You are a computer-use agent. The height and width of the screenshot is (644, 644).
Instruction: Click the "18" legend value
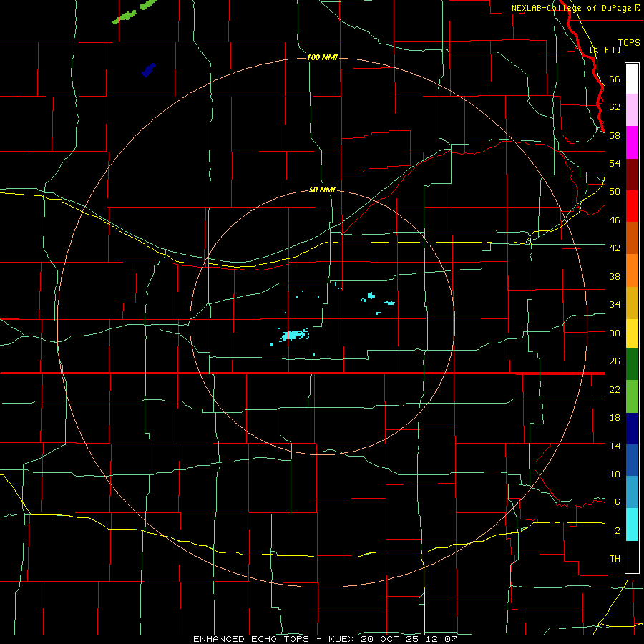click(615, 418)
